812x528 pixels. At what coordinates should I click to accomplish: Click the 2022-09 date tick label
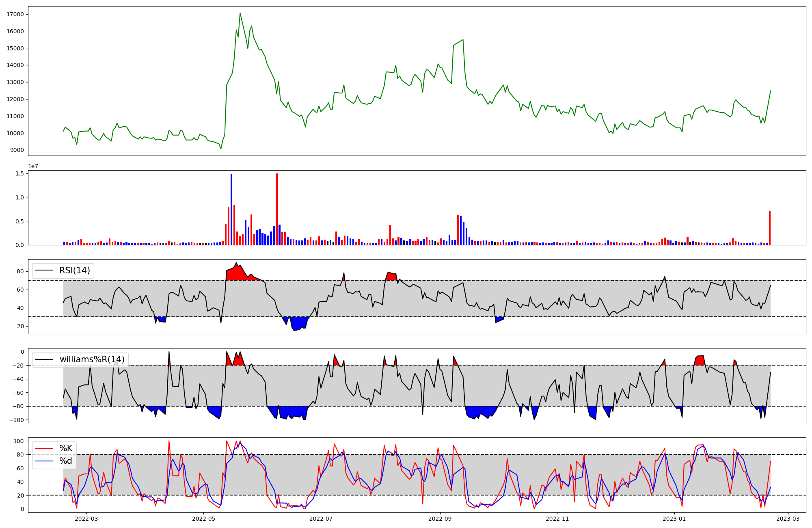pos(440,519)
